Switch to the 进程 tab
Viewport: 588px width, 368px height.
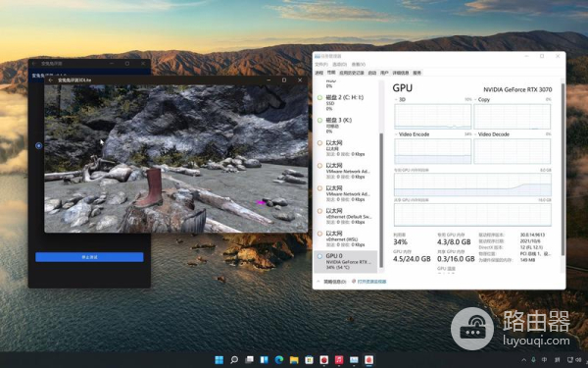pyautogui.click(x=319, y=73)
